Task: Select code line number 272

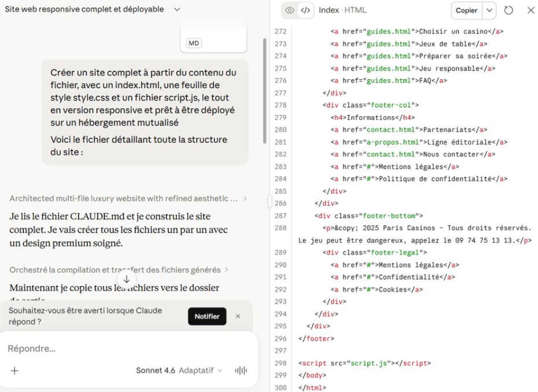Action: point(281,32)
